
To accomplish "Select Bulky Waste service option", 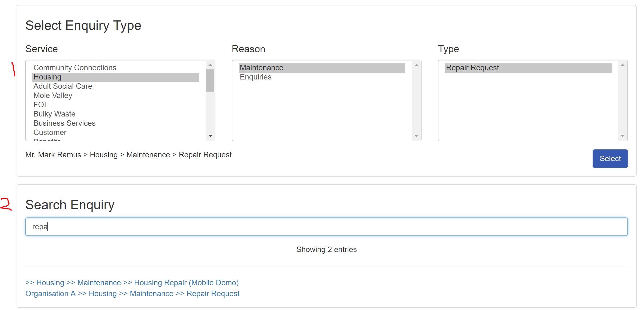I will point(54,114).
